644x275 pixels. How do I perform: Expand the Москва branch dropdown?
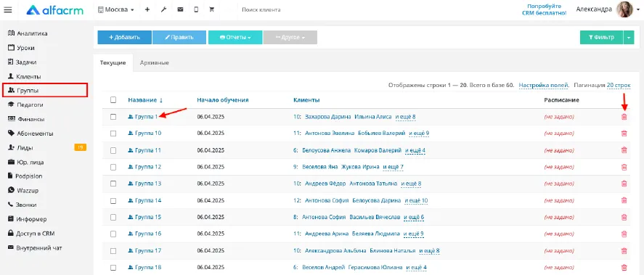pos(116,10)
